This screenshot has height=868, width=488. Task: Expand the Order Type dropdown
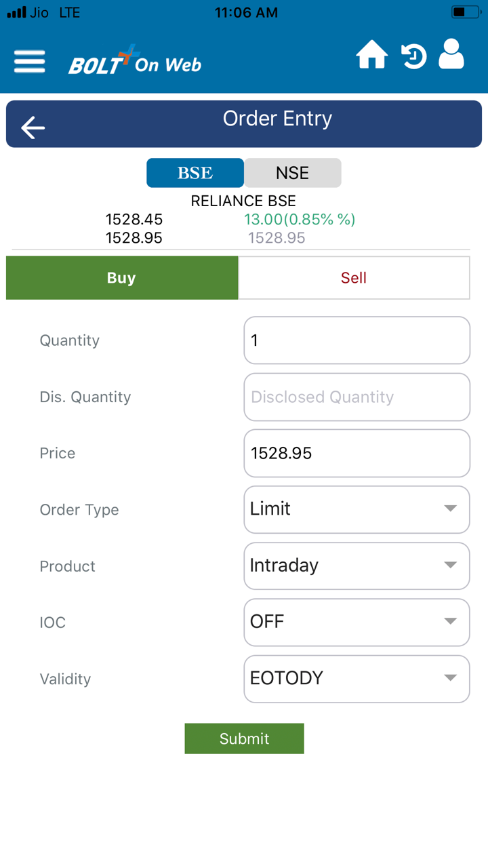[x=357, y=509]
